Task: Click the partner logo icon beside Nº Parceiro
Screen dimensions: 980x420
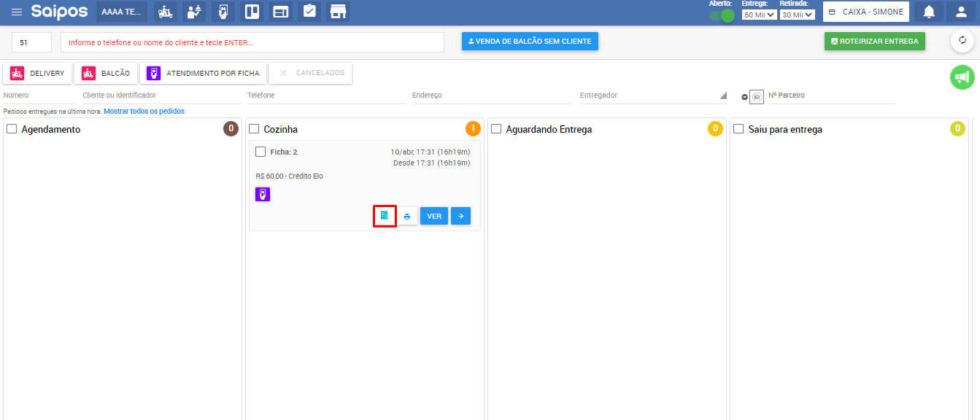Action: [x=757, y=96]
